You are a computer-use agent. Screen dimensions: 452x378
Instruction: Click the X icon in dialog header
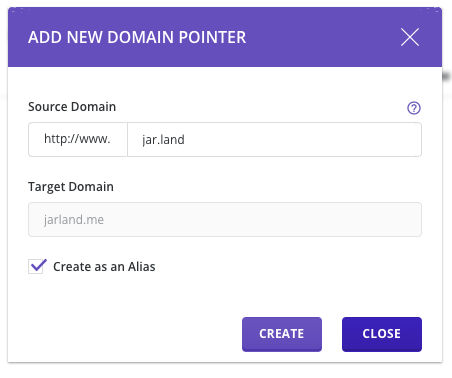[410, 37]
